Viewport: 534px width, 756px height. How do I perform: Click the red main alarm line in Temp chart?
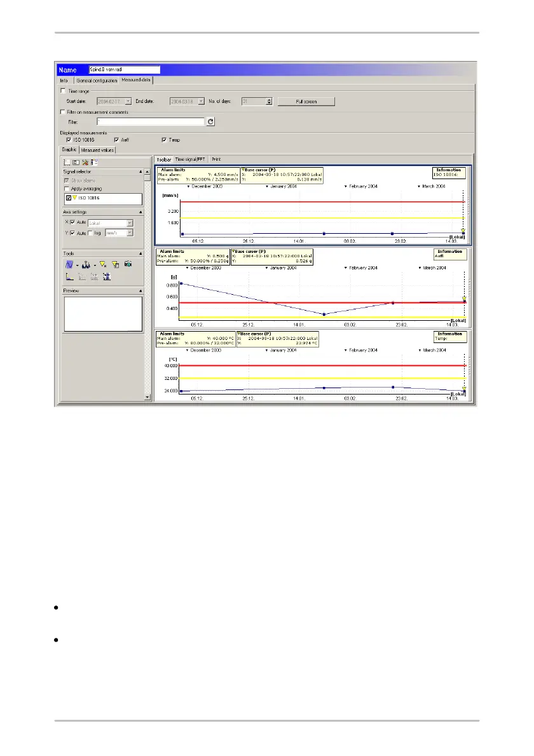point(318,366)
